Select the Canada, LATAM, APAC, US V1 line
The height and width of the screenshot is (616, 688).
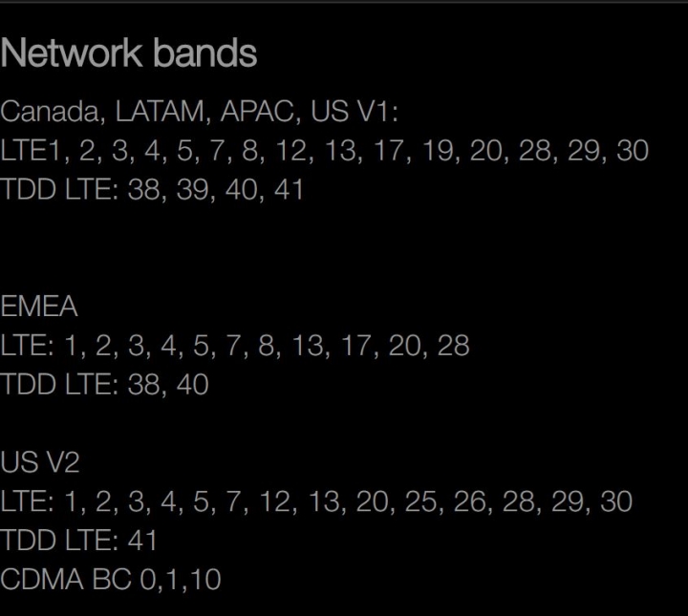tap(199, 112)
